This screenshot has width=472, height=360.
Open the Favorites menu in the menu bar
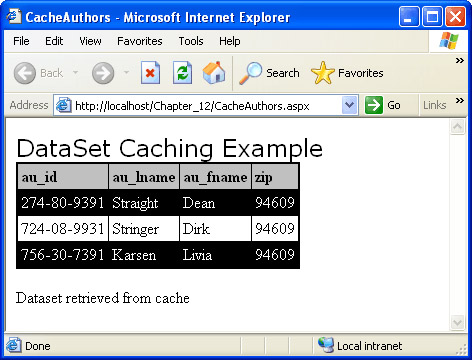[140, 41]
